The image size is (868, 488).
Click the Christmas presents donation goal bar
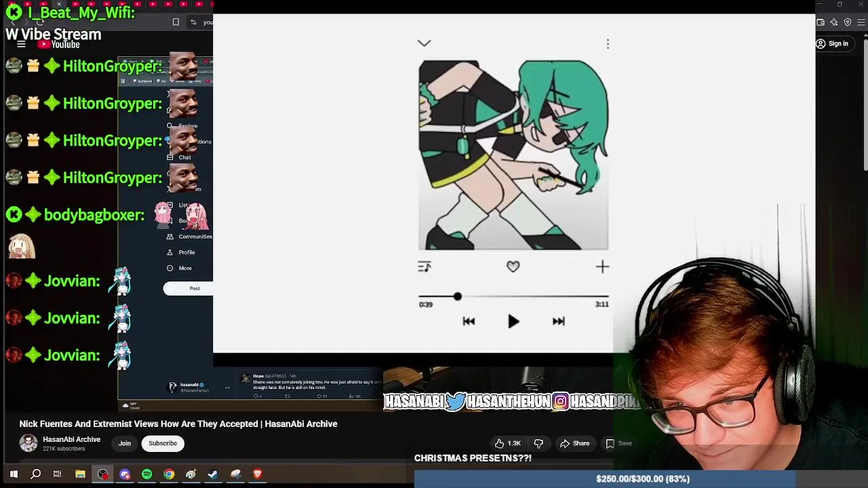[642, 479]
